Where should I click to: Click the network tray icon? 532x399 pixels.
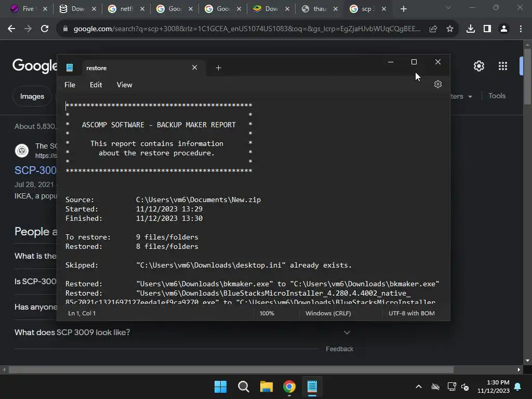click(451, 387)
